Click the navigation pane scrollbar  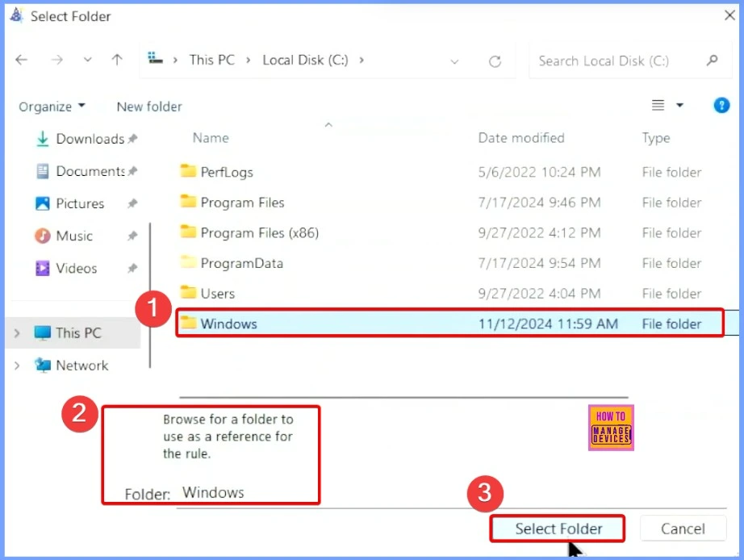150,295
